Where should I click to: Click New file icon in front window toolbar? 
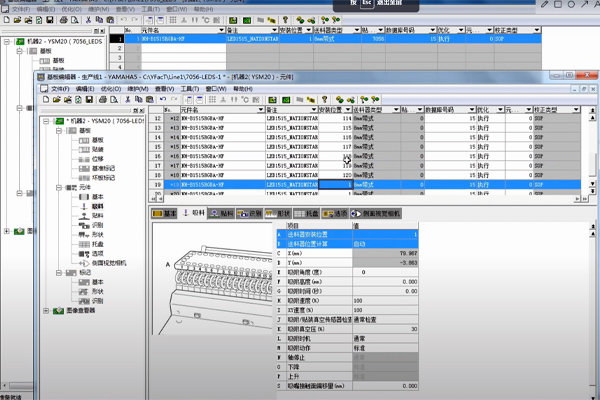(x=46, y=100)
